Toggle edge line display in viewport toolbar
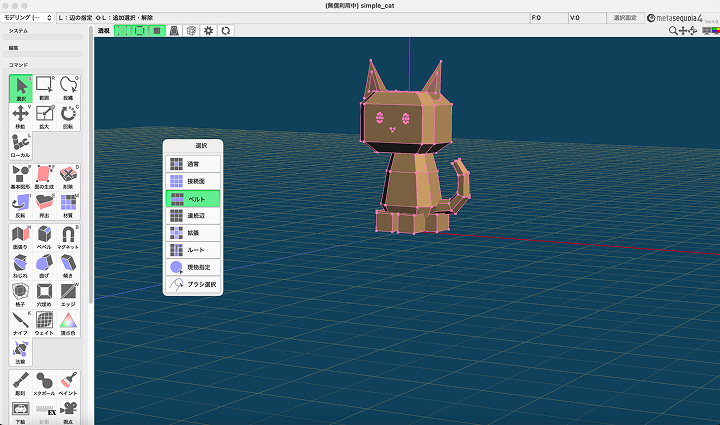 click(140, 31)
